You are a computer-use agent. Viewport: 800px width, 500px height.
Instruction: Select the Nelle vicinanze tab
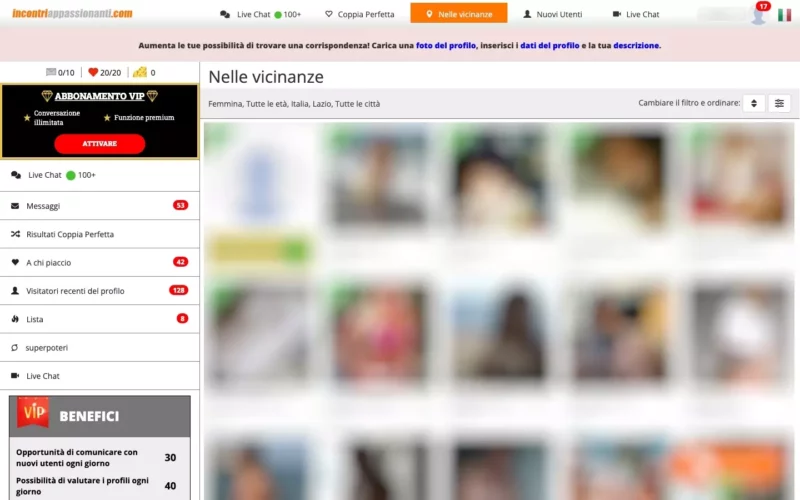click(x=458, y=14)
